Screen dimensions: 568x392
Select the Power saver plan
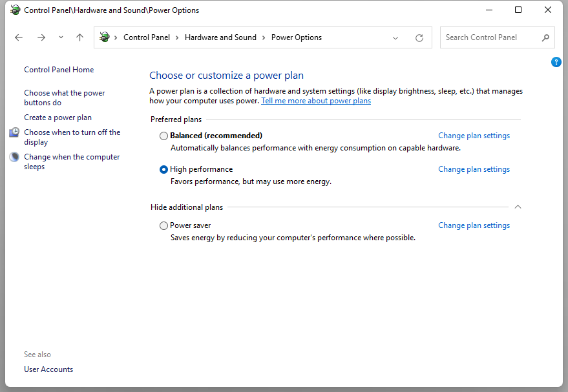163,225
